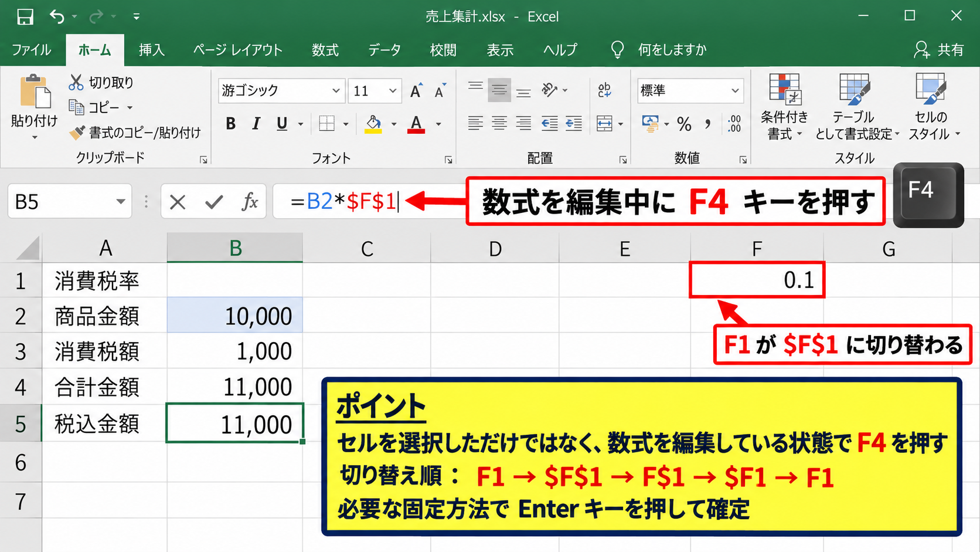Click the Format Painter (書式のコピー/貼り付け) brush
This screenshot has width=980, height=552.
pyautogui.click(x=77, y=133)
